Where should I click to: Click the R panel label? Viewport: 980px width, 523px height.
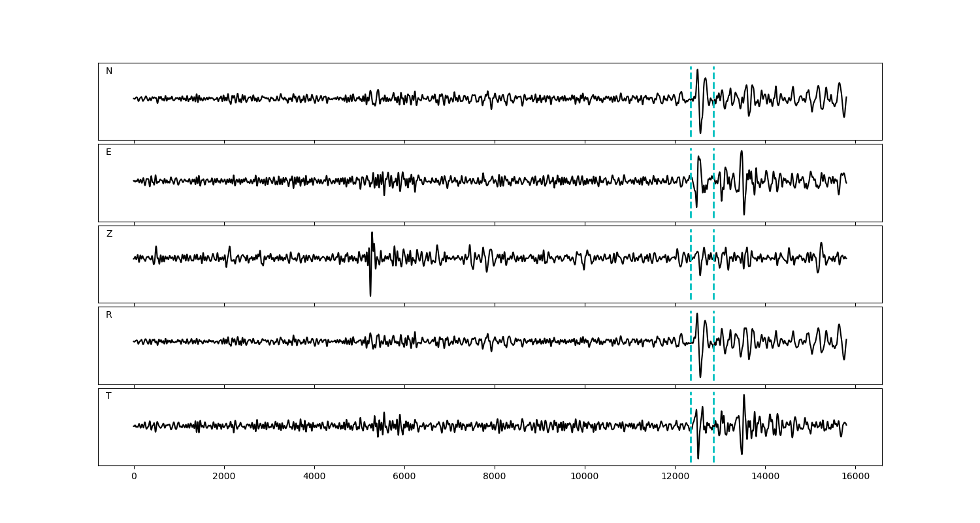[x=109, y=315]
